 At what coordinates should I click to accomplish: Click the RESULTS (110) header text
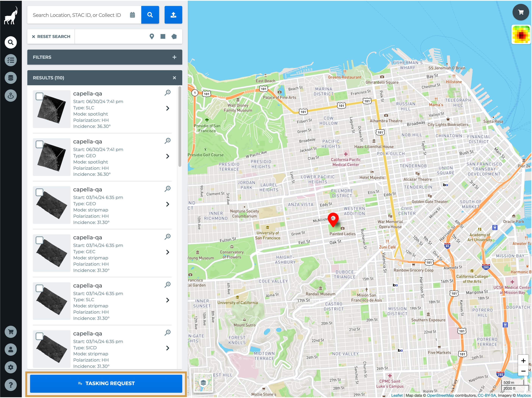[49, 78]
